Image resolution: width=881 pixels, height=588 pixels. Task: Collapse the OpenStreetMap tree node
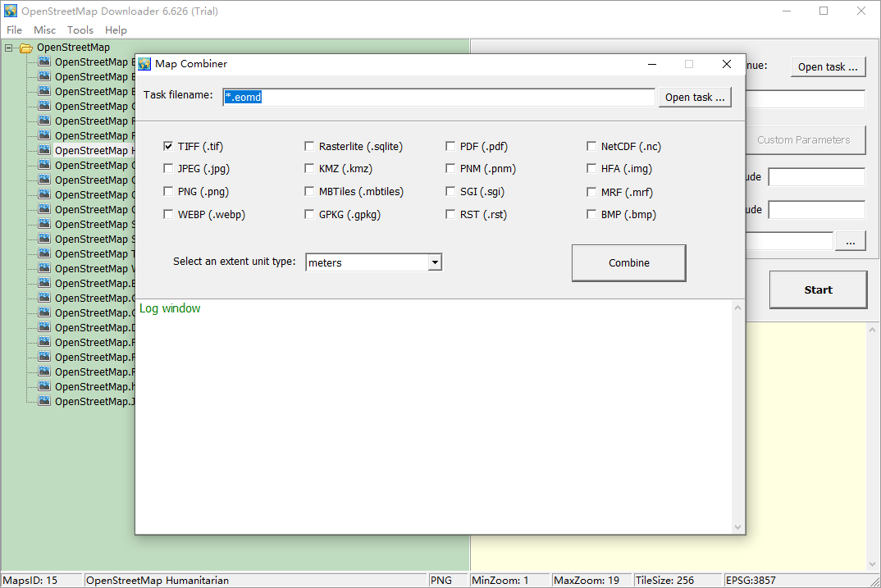point(7,48)
